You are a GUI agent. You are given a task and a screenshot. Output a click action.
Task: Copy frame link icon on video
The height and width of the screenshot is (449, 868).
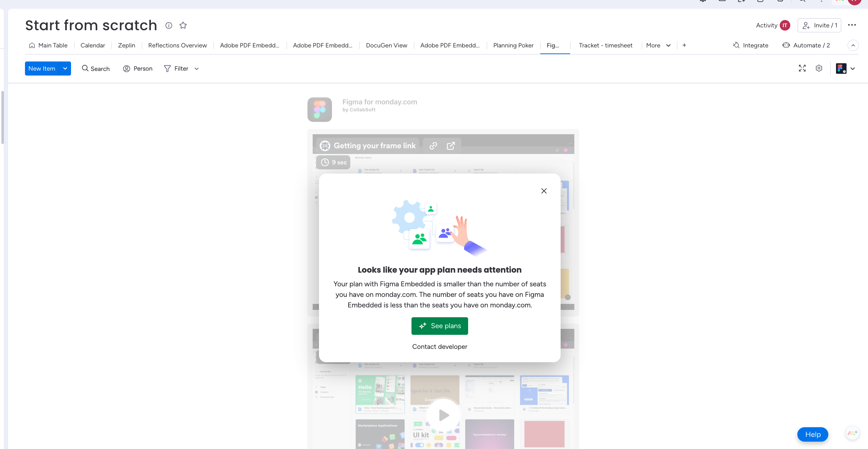pos(433,146)
